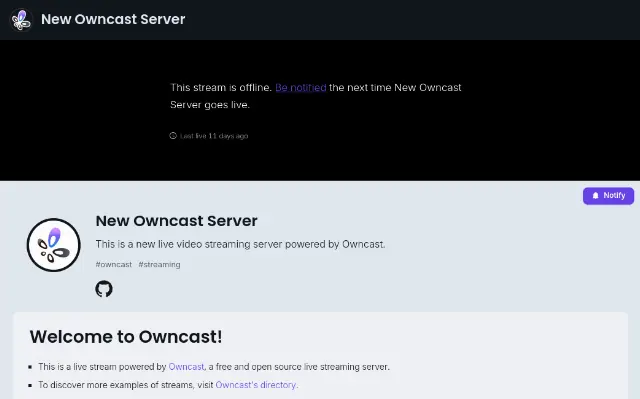Open the GitHub social link icon
The image size is (640, 399).
coord(104,289)
